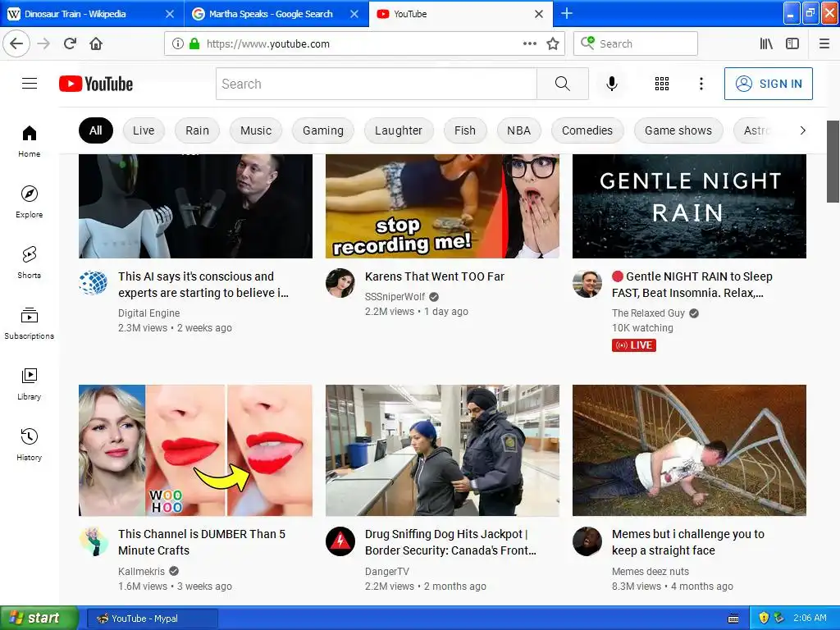Click the browser home icon
The height and width of the screenshot is (630, 840).
click(96, 43)
